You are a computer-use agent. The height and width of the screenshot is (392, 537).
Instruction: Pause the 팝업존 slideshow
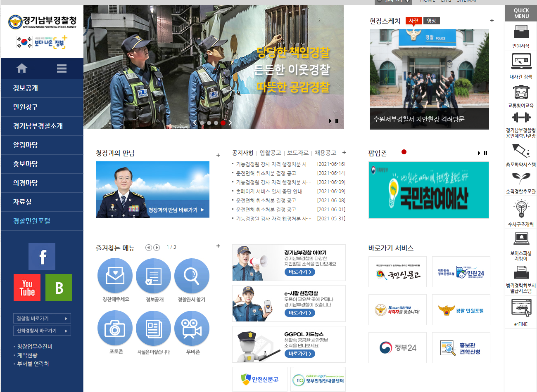[485, 153]
